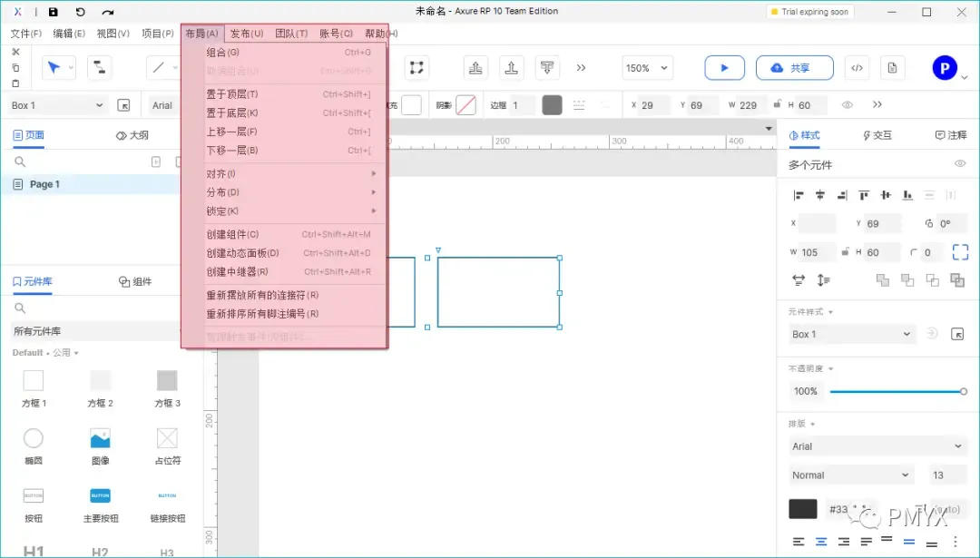Choose 下移一层(B) menu entry
The image size is (980, 558).
point(289,151)
